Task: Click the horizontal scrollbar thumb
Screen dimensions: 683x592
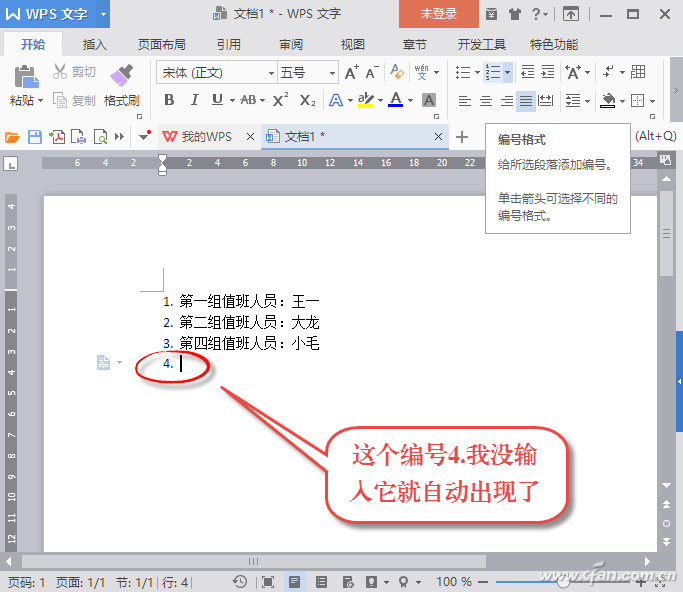Action: point(254,562)
